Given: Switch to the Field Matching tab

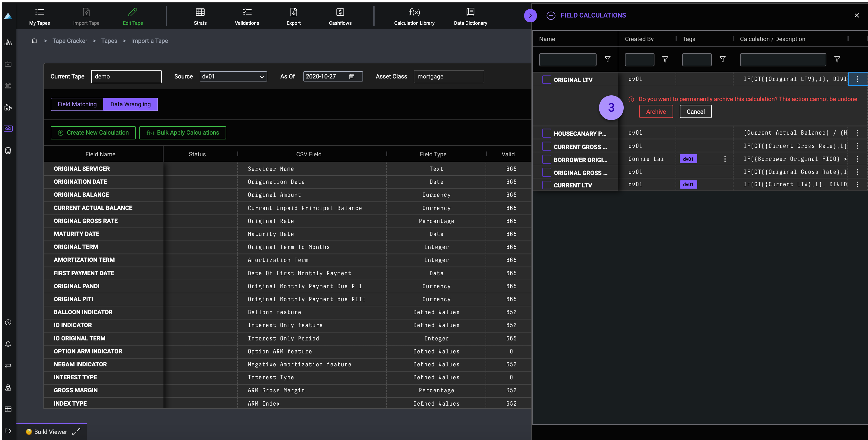Looking at the screenshot, I should point(77,104).
